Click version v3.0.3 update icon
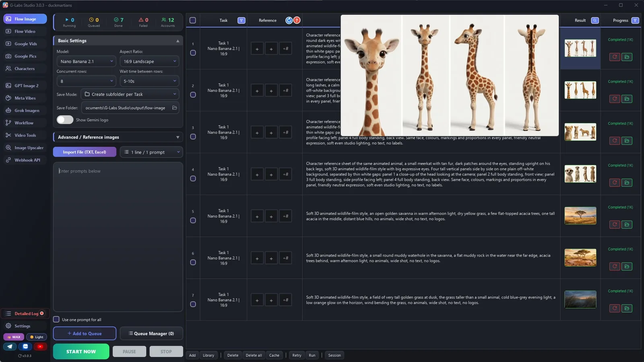Viewport: 644px width, 362px height. pyautogui.click(x=20, y=356)
